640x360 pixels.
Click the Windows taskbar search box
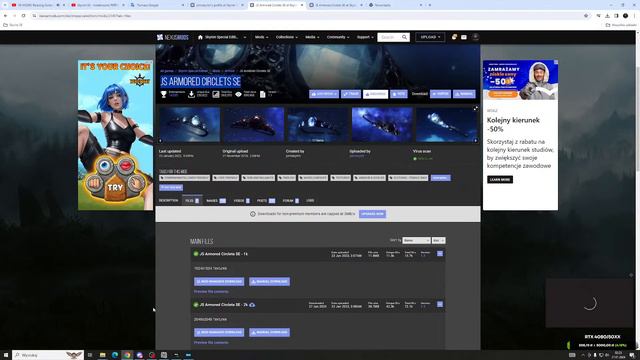48,355
